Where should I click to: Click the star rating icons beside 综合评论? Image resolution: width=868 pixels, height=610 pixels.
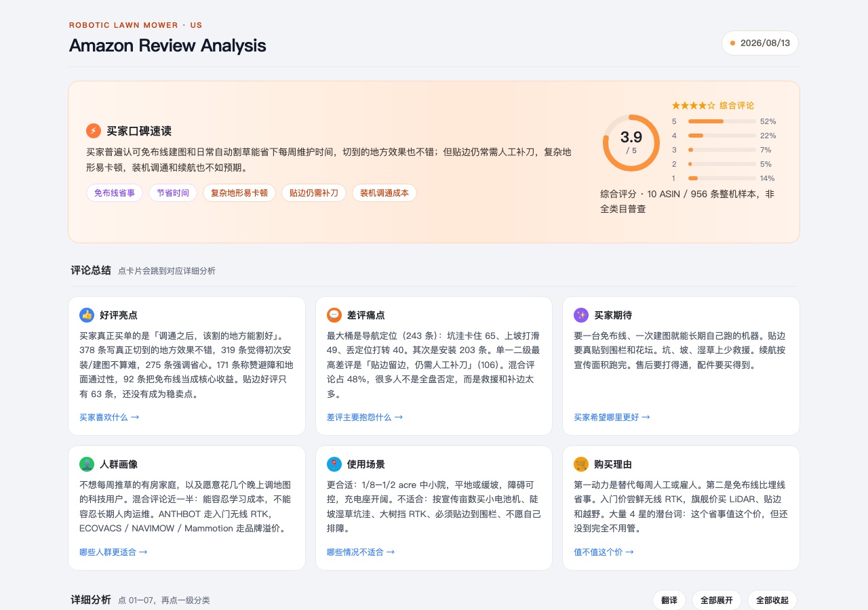tap(693, 106)
